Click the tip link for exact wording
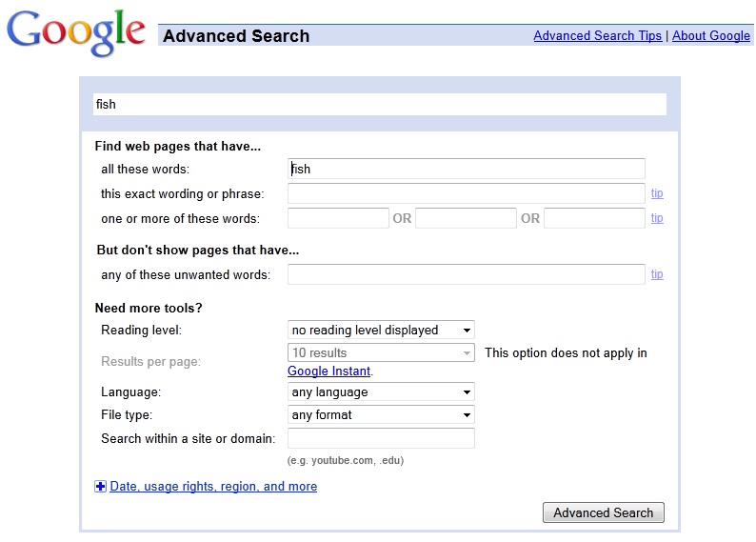Screen dimensions: 756x542 click(x=657, y=193)
